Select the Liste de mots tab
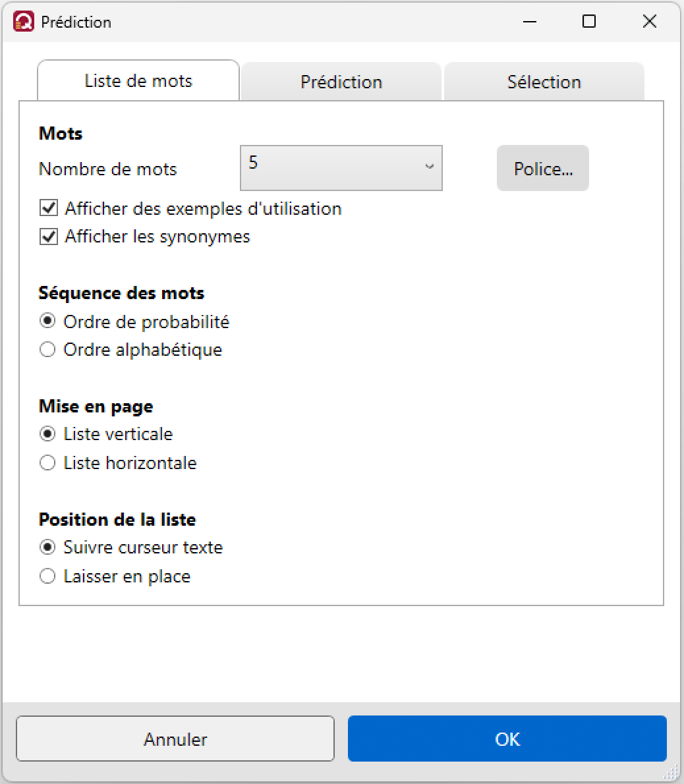 tap(138, 80)
